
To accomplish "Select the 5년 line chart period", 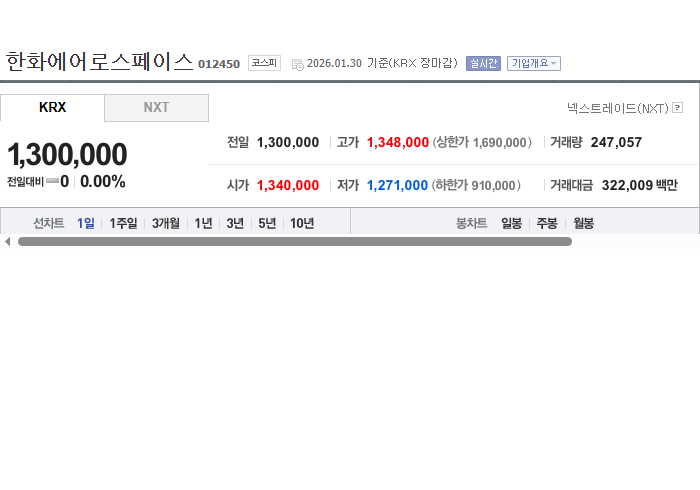I will (267, 223).
